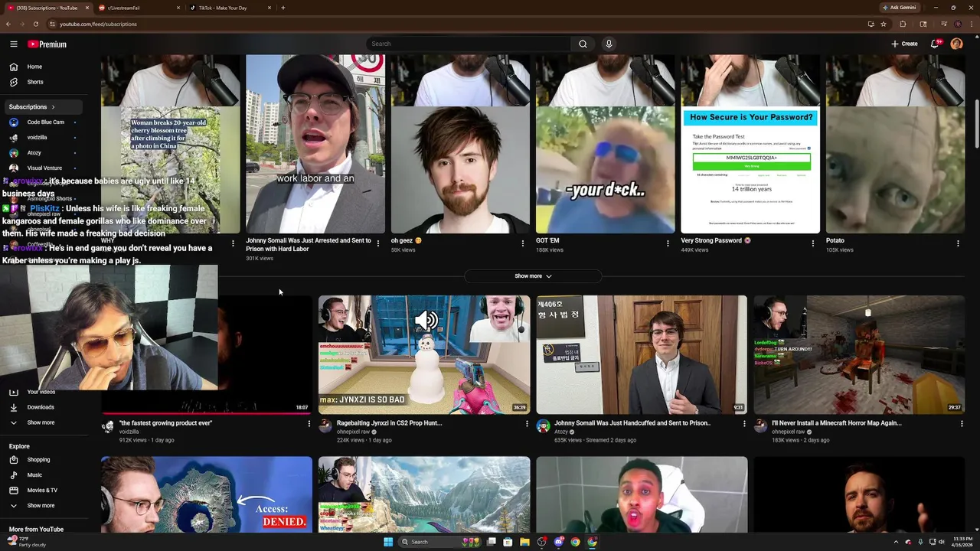Click the YouTube Premium logo
The height and width of the screenshot is (551, 980).
coord(47,44)
